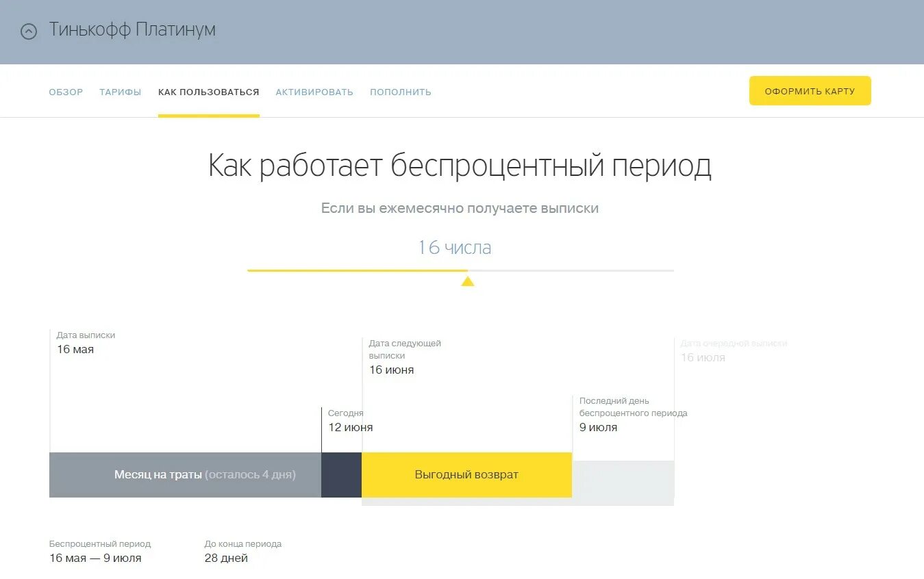Click the dark remaining-days segment of timeline
This screenshot has width=924, height=579.
coord(341,475)
